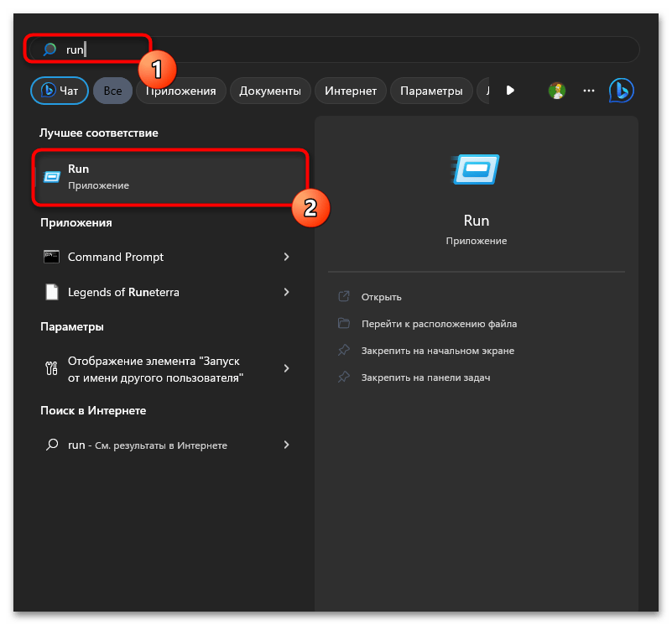
Task: Open the three-dots options menu
Action: coord(589,91)
